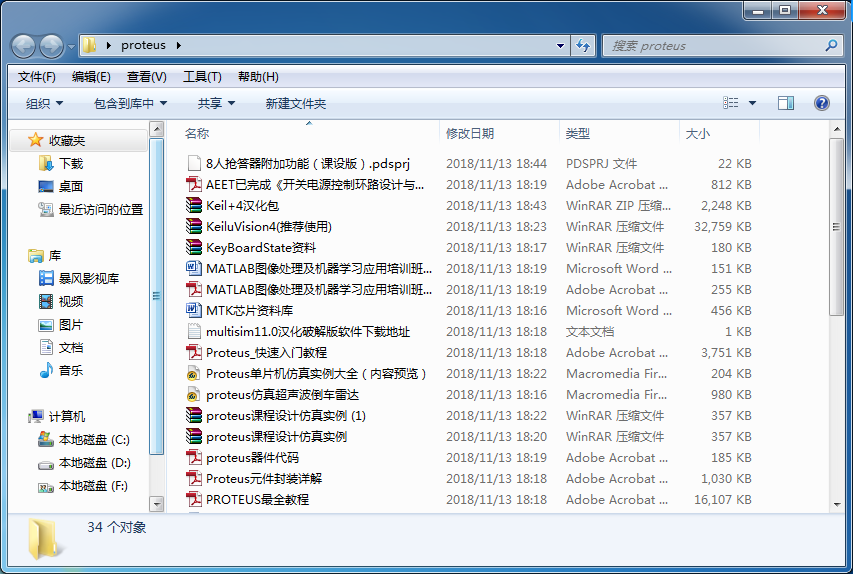Expand arrow before proteus in address bar
Viewport: 853px width, 574px height.
coord(109,45)
